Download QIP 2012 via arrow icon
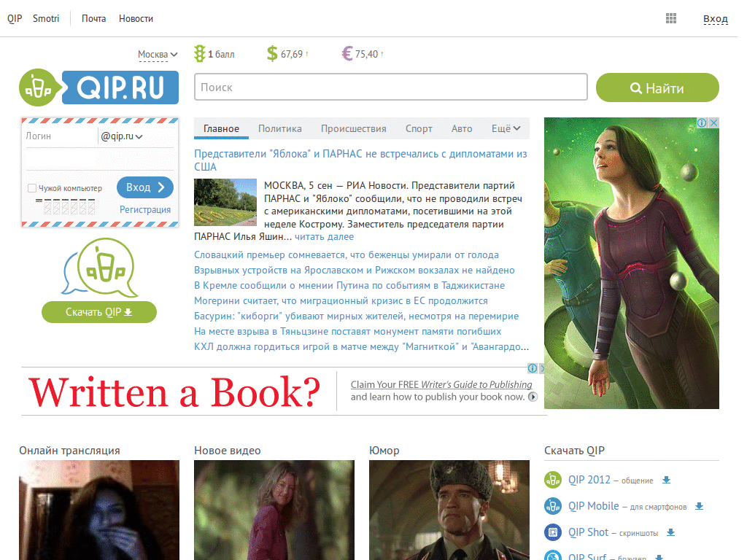This screenshot has width=747, height=560. point(667,480)
